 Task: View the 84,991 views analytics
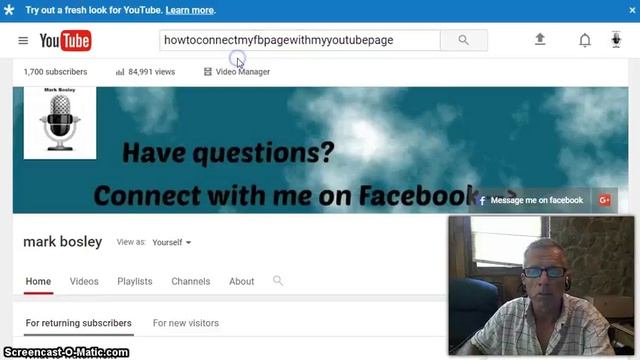[146, 72]
